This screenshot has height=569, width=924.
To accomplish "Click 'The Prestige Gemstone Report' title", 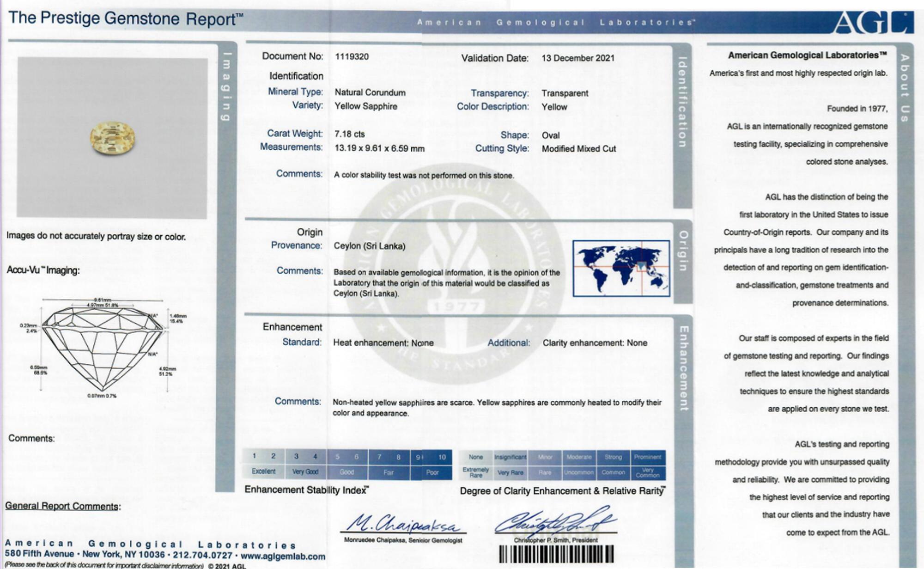I will (x=126, y=18).
